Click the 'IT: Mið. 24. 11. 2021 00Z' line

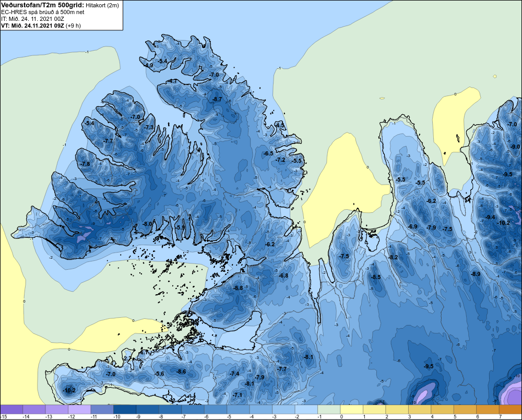(32, 19)
